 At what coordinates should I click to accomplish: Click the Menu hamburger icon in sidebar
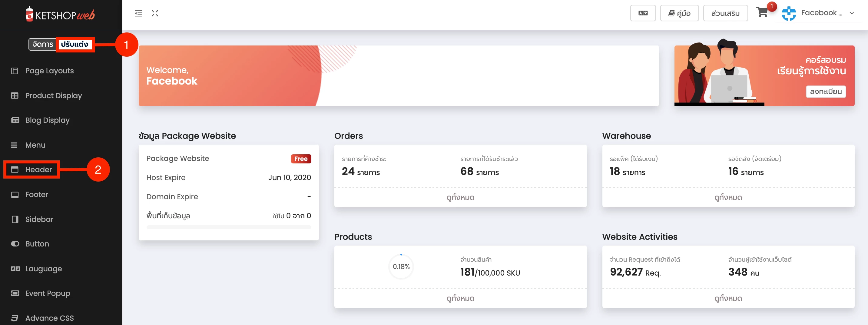tap(14, 145)
